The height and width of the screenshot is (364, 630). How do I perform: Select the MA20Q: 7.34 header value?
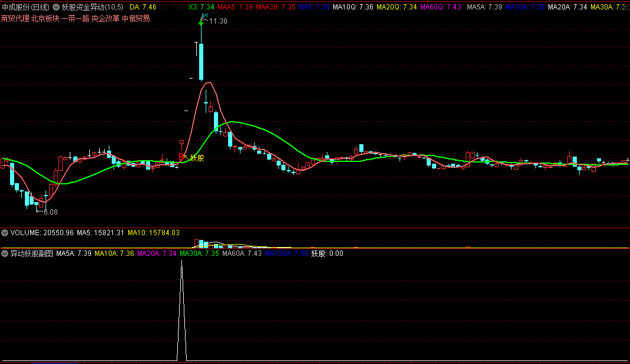coord(397,7)
